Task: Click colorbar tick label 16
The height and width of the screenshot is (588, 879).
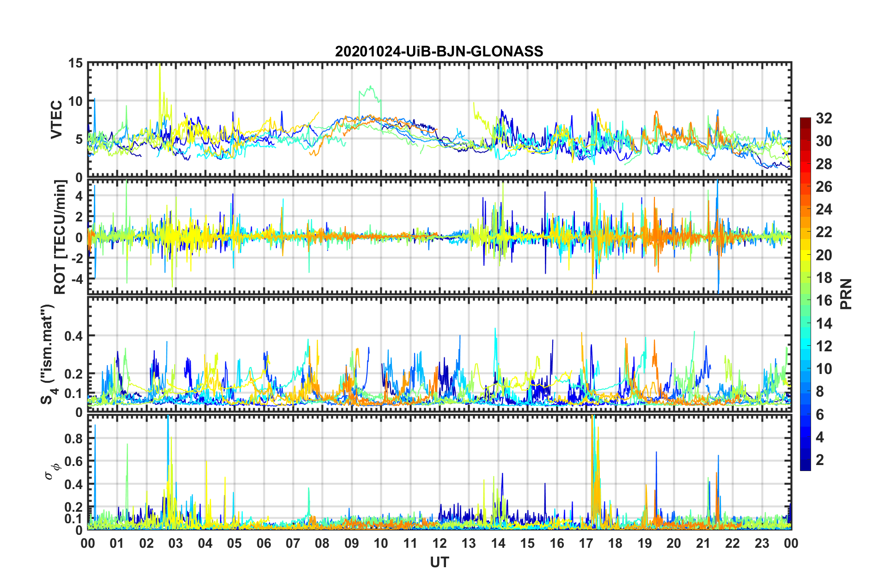Action: 824,300
